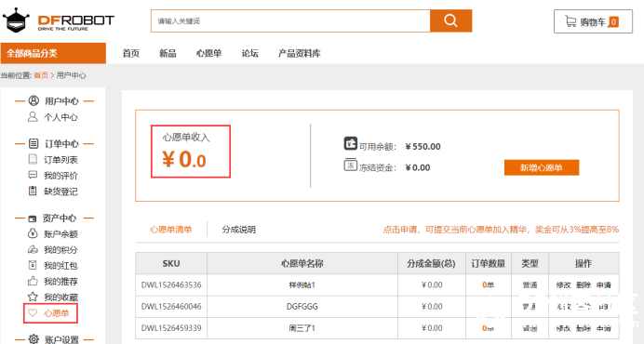Open 全部商品分类 category menu

tap(53, 53)
